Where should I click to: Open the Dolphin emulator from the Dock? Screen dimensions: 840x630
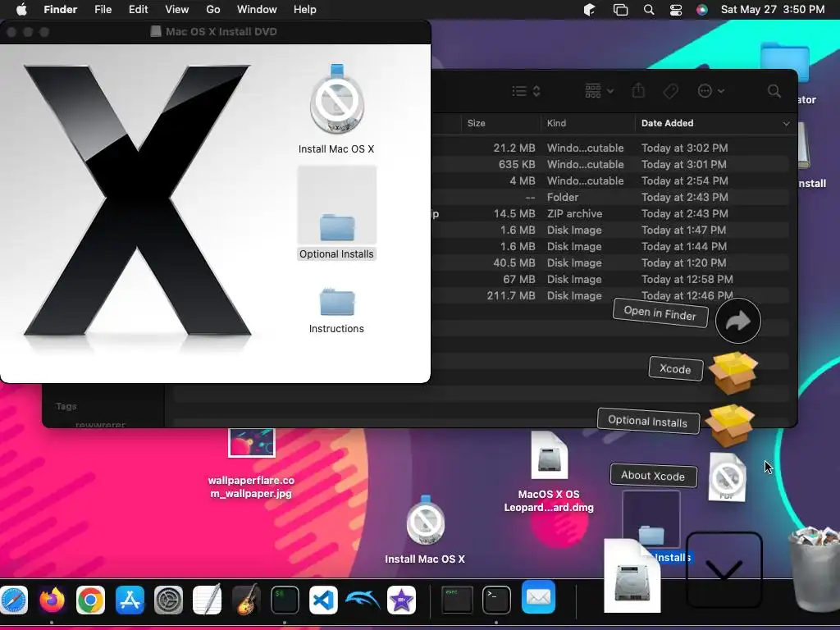click(363, 600)
